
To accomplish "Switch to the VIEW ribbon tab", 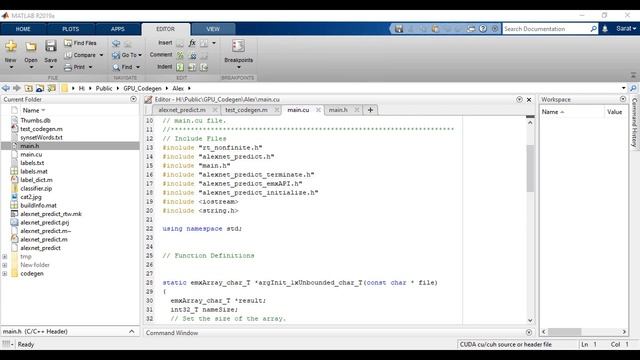I will coord(213,29).
